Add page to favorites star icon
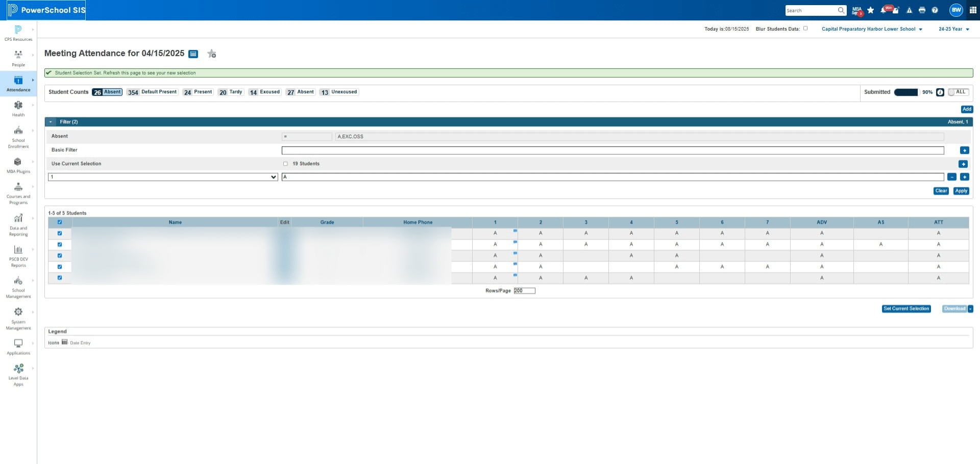 point(212,54)
